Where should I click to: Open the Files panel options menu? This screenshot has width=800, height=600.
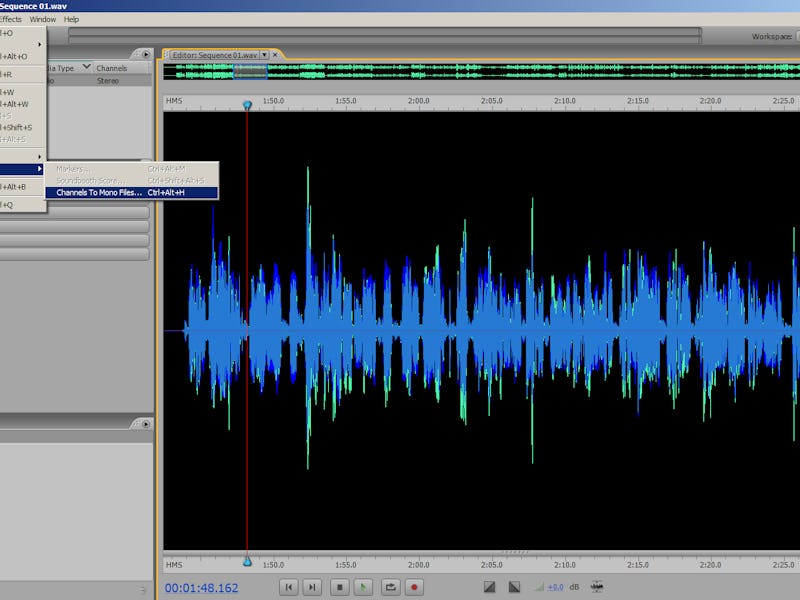(146, 54)
